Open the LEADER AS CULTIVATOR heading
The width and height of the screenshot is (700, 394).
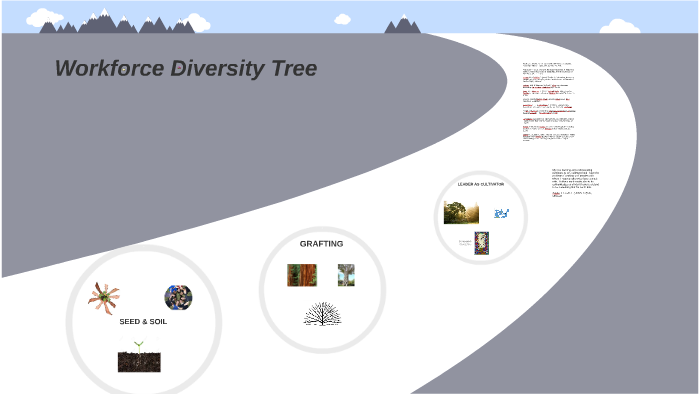(x=481, y=184)
